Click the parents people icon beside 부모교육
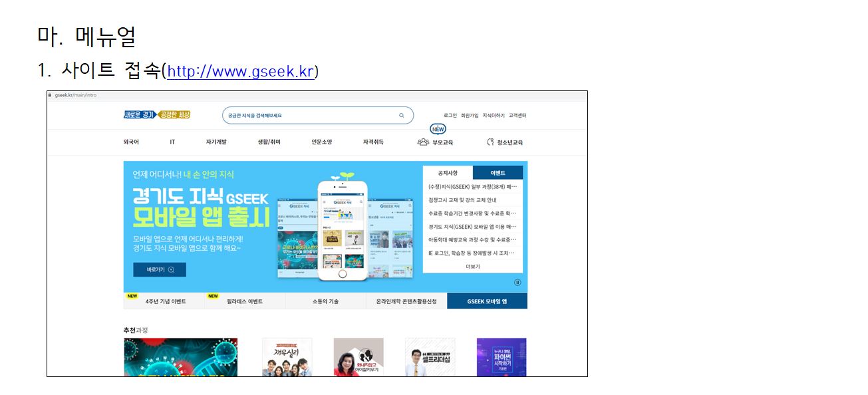The width and height of the screenshot is (868, 395). 423,142
